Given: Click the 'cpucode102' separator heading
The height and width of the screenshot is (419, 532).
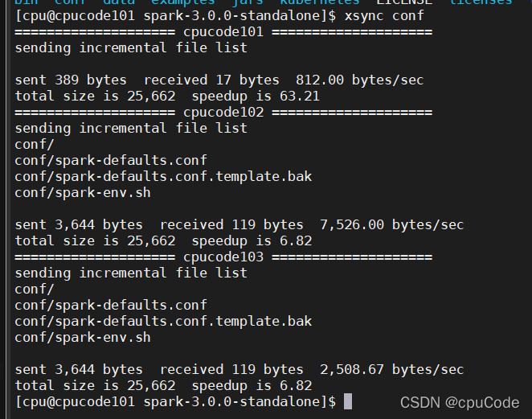Looking at the screenshot, I should pyautogui.click(x=223, y=113).
